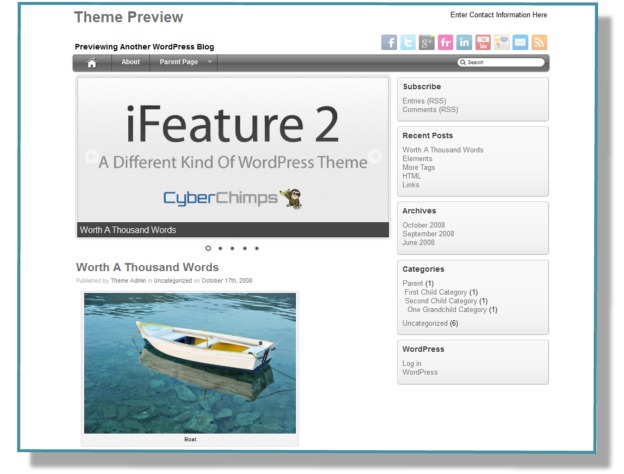Open the YouTube social icon

click(483, 42)
